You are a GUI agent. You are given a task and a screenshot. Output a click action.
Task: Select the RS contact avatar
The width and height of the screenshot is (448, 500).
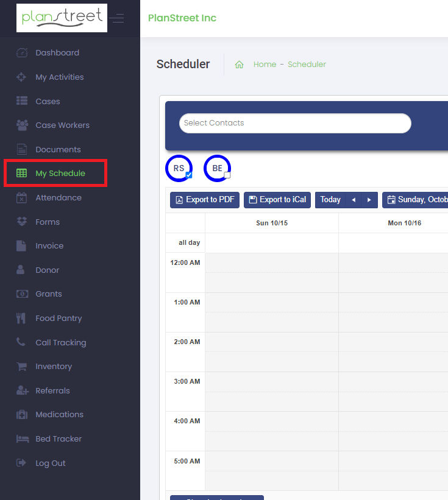click(179, 168)
